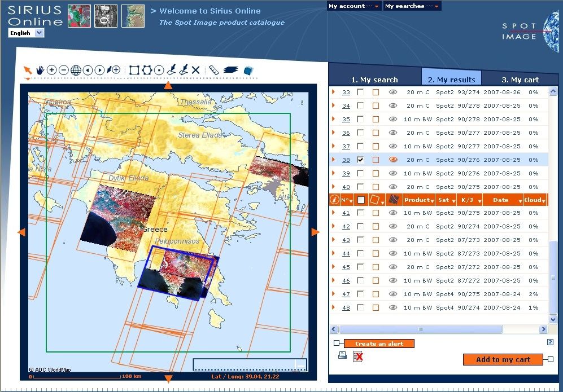Viewport: 563px width, 392px height.
Task: Click the Create an alert button
Action: click(x=379, y=343)
